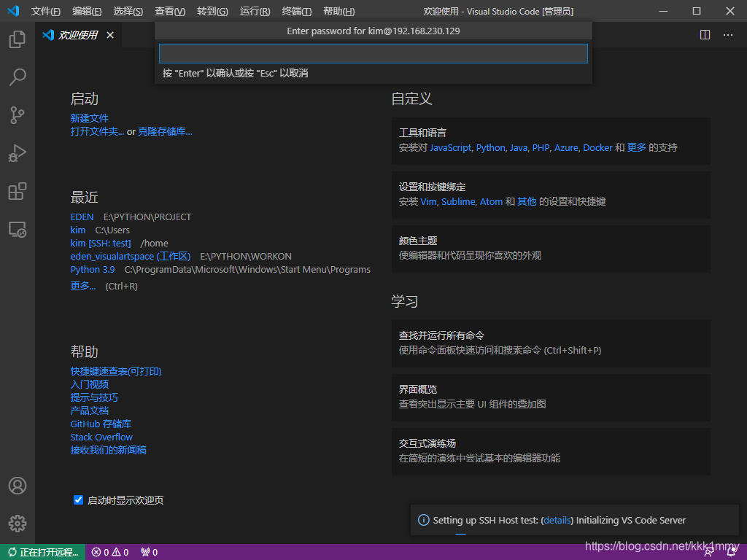Select the 欢迎使用 editor tab
Image resolution: width=747 pixels, height=560 pixels.
click(x=77, y=35)
